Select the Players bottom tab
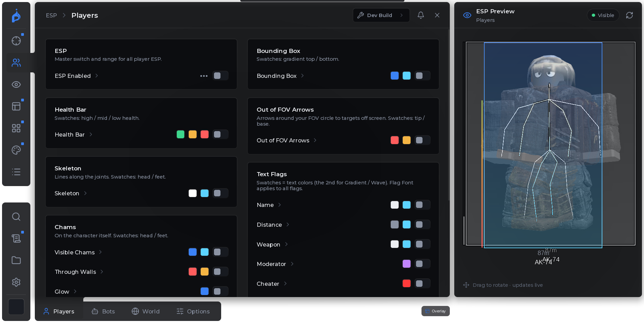The height and width of the screenshot is (323, 644). click(x=59, y=311)
